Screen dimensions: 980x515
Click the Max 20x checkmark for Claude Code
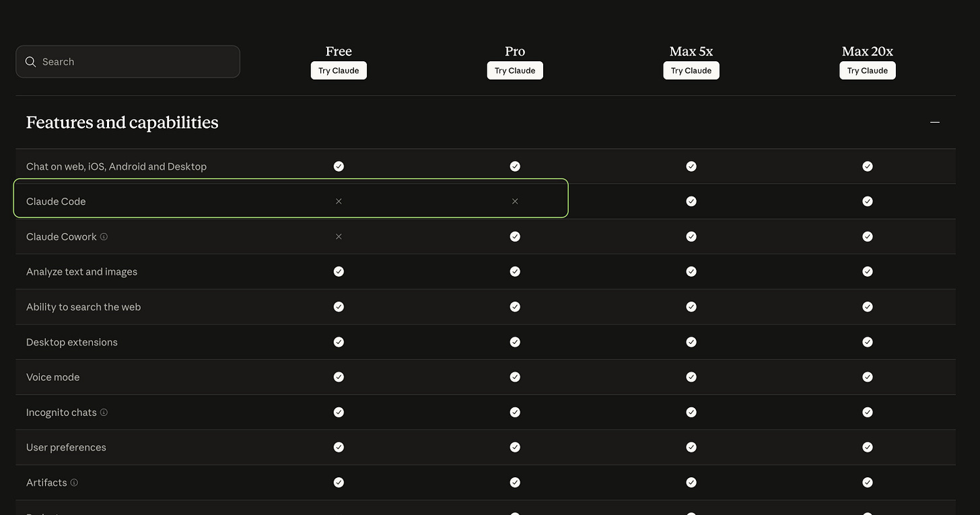(x=867, y=201)
